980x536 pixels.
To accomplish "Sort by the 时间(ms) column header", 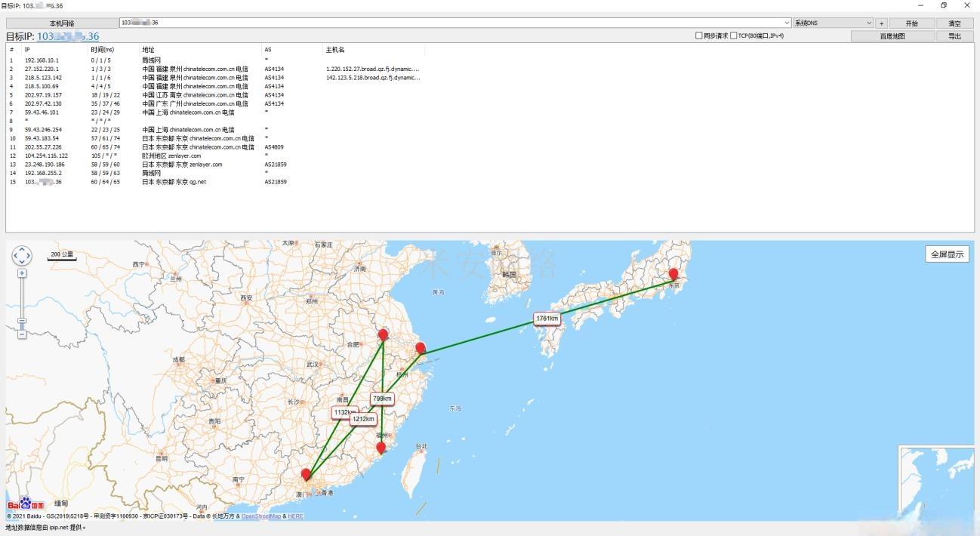I will (113, 50).
